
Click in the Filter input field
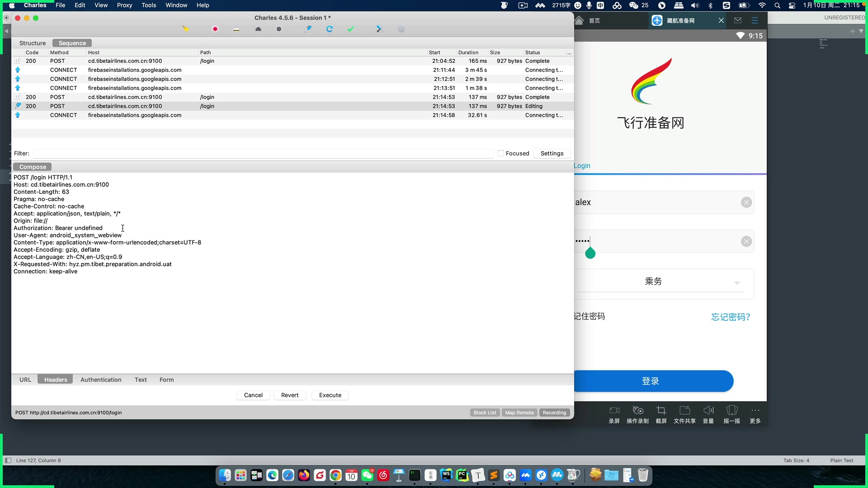262,153
